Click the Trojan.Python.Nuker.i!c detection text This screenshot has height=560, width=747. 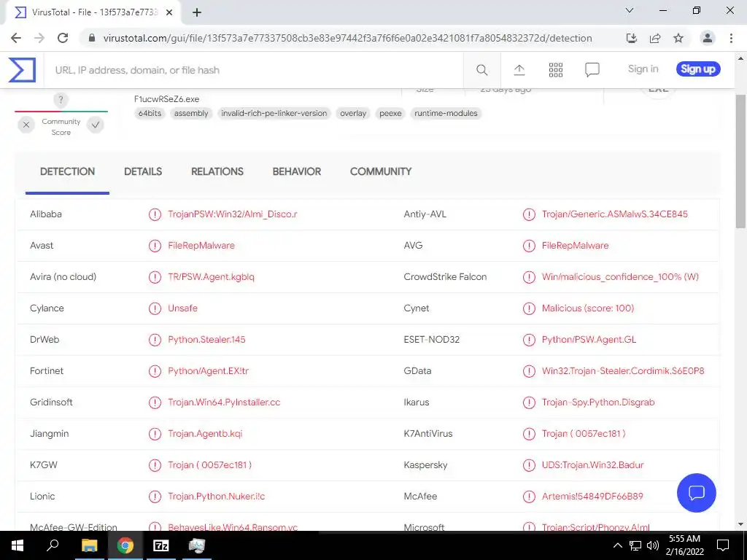pyautogui.click(x=216, y=496)
